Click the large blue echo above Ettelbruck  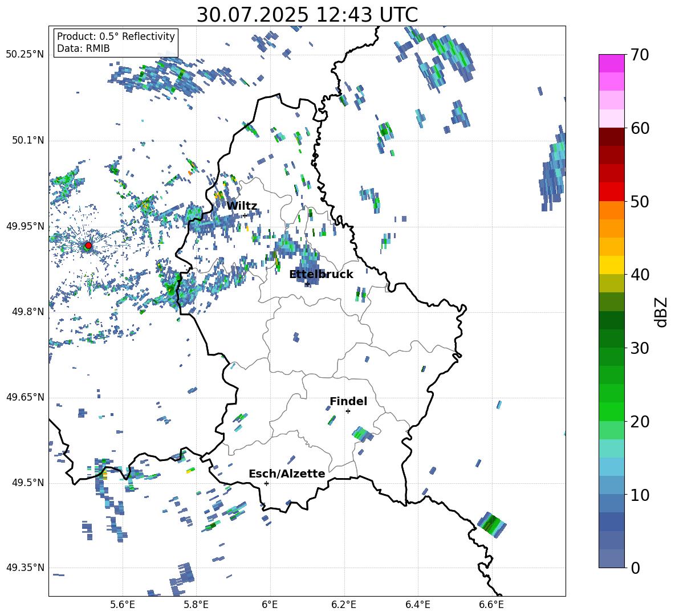309,268
